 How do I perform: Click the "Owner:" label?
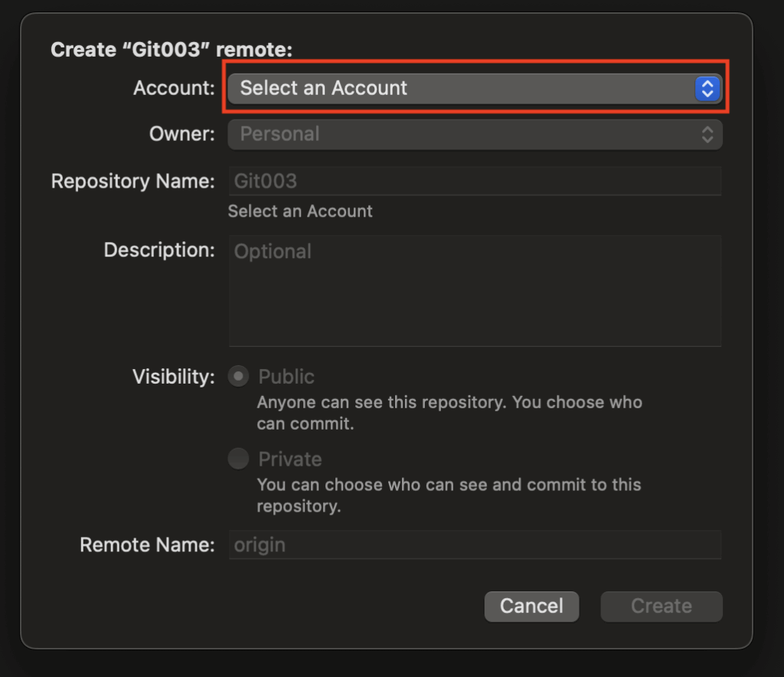182,134
